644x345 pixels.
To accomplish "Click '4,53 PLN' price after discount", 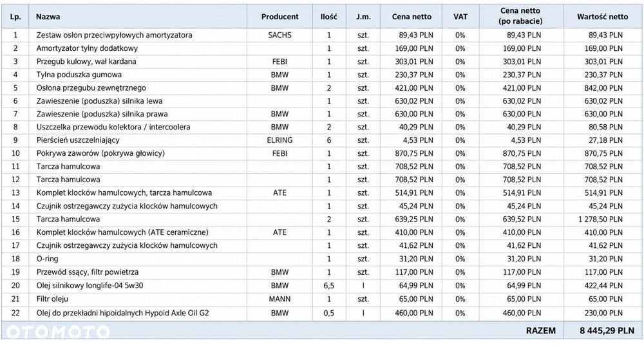I will click(526, 140).
